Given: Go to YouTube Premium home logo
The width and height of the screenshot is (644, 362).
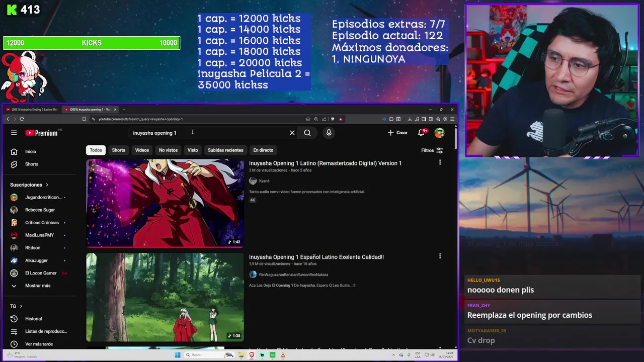Looking at the screenshot, I should (42, 133).
